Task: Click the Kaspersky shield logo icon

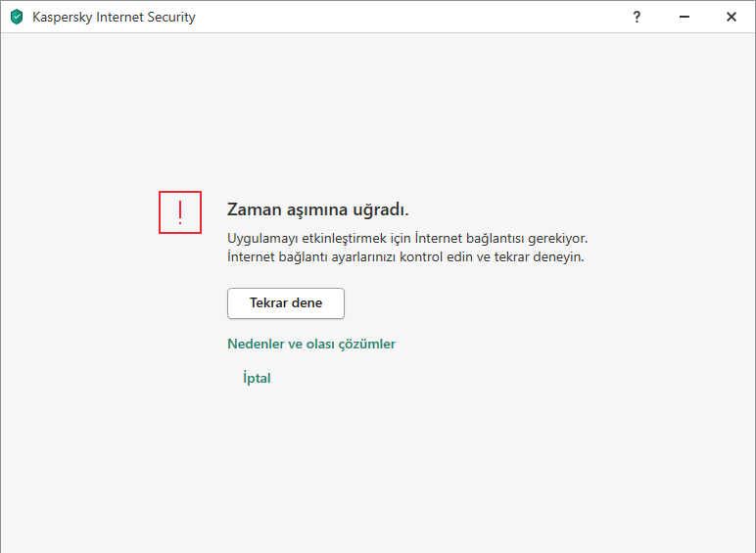Action: click(17, 17)
